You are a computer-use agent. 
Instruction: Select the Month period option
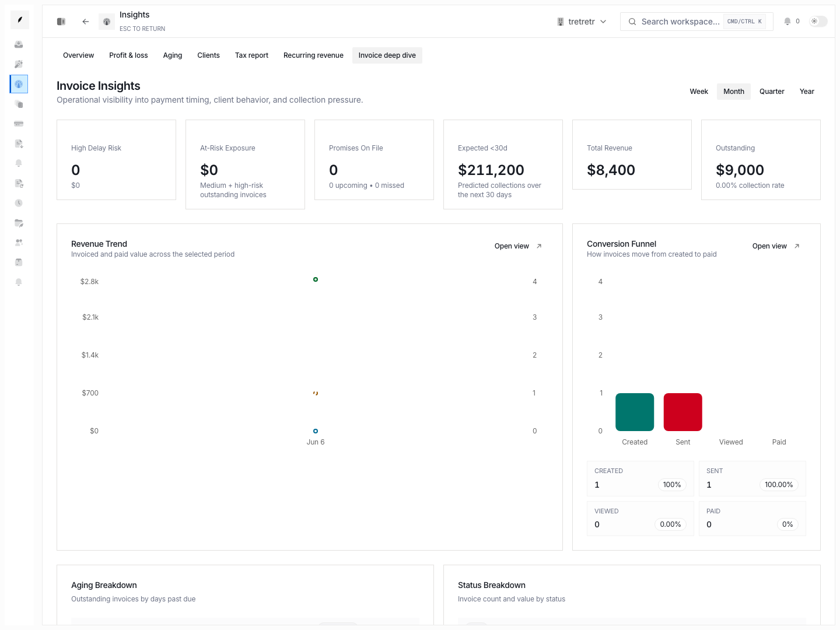[x=734, y=92]
